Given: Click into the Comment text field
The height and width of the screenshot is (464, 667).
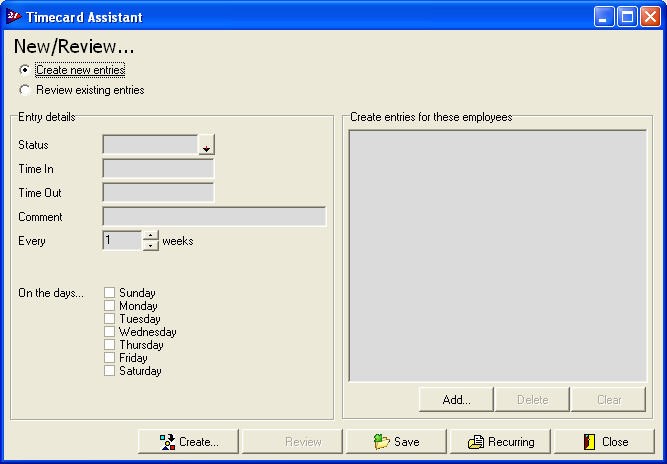Looking at the screenshot, I should pyautogui.click(x=214, y=217).
